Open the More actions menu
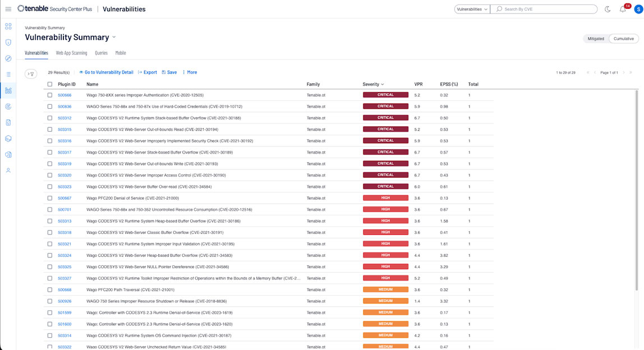 [190, 72]
